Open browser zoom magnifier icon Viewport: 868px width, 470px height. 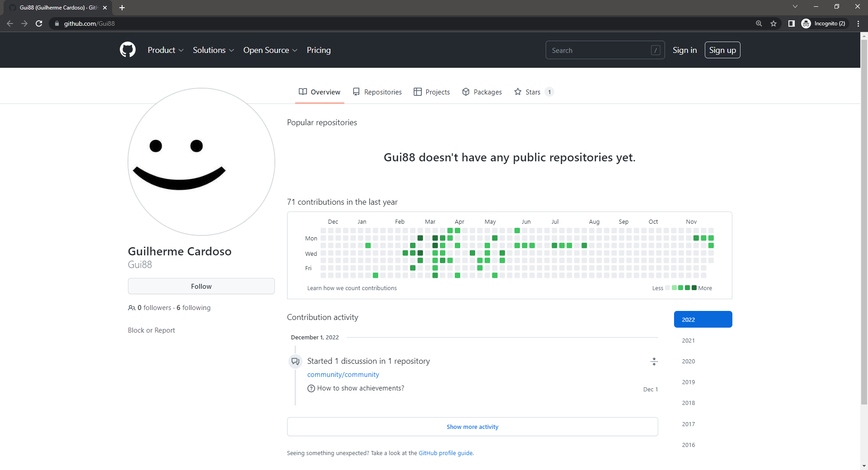pyautogui.click(x=759, y=23)
